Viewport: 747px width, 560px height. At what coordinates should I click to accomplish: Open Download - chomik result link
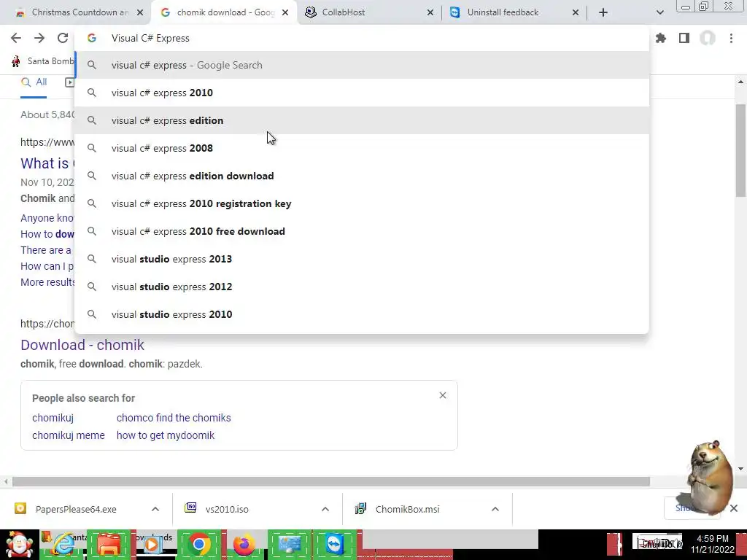click(x=82, y=345)
